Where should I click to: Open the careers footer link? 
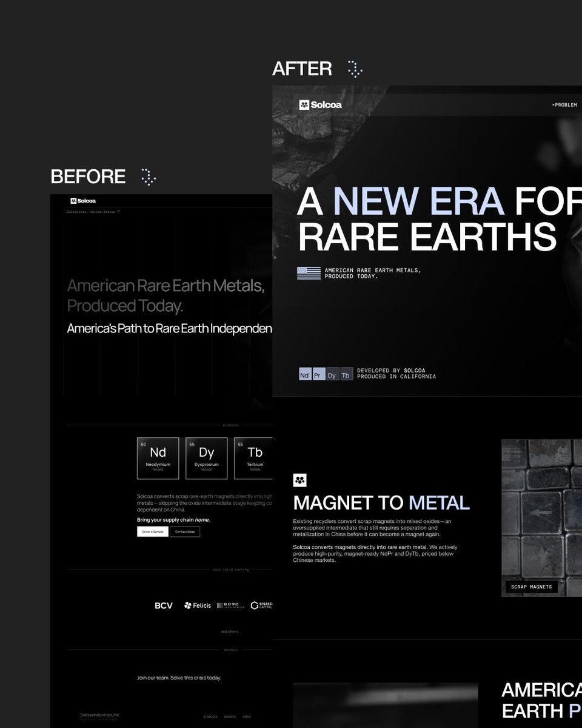(x=230, y=716)
